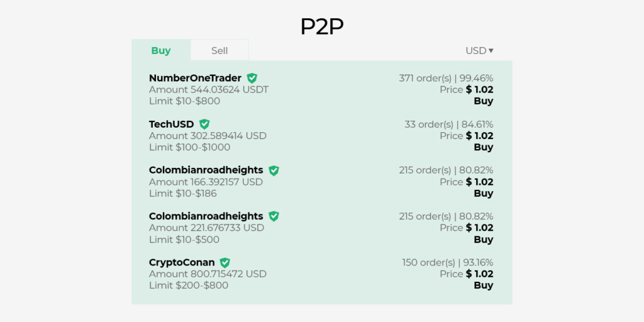The height and width of the screenshot is (322, 644).
Task: Click NumberOneTrader's verified shield badge
Action: (252, 78)
